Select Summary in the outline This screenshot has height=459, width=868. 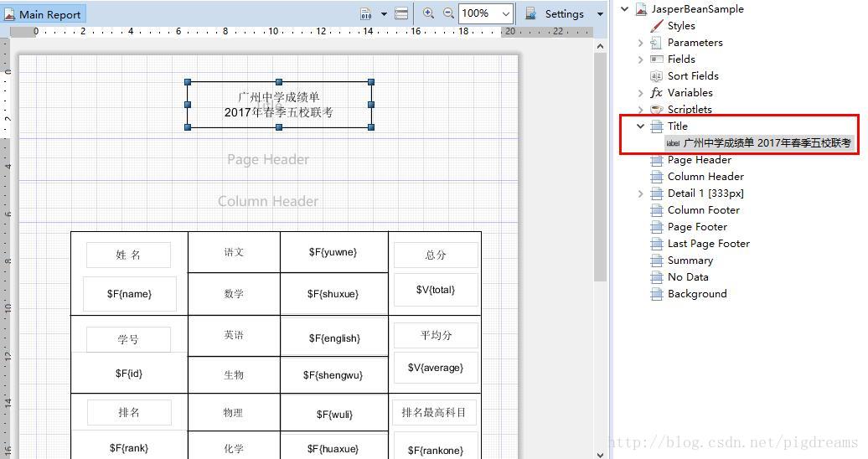point(690,260)
